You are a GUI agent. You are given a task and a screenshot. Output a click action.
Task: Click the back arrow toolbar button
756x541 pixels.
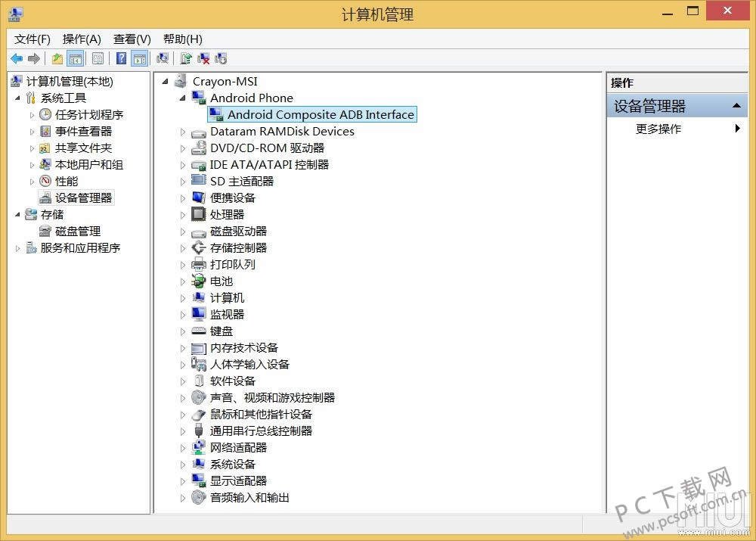(16, 59)
